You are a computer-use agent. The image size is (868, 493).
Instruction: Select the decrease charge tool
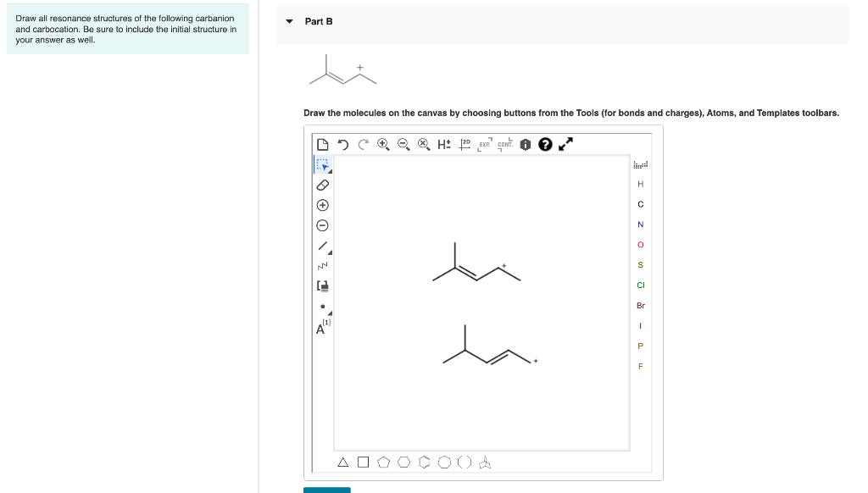point(322,224)
